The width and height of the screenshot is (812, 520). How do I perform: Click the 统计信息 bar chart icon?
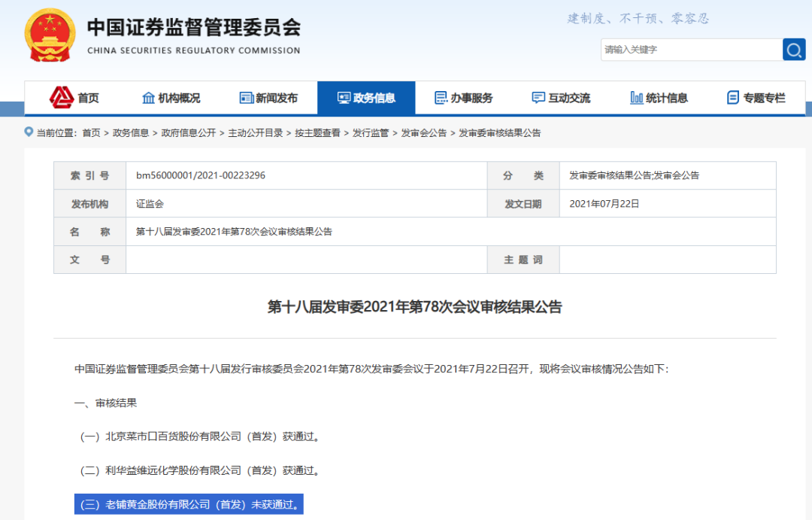[637, 98]
